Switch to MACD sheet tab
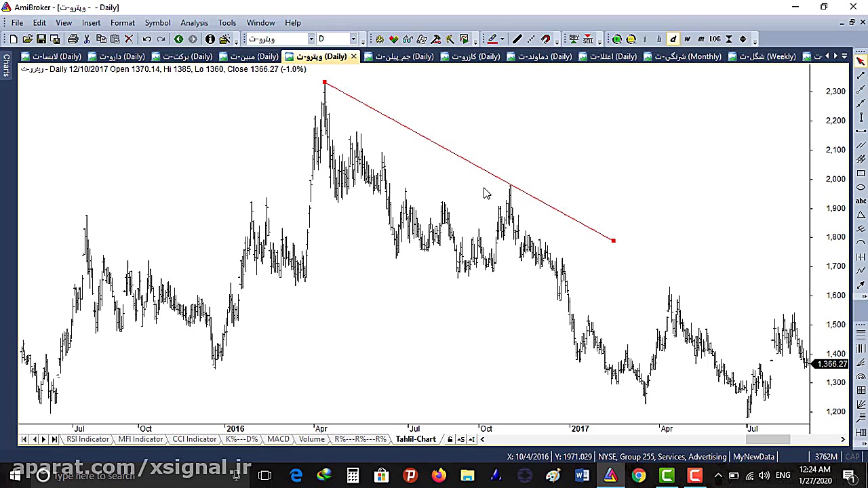This screenshot has width=868, height=488. (x=278, y=439)
